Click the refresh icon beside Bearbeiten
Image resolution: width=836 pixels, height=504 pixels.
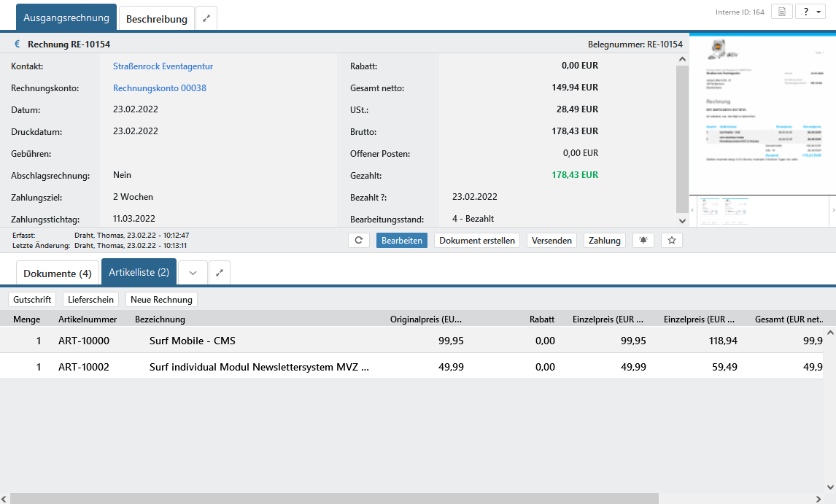tap(359, 241)
